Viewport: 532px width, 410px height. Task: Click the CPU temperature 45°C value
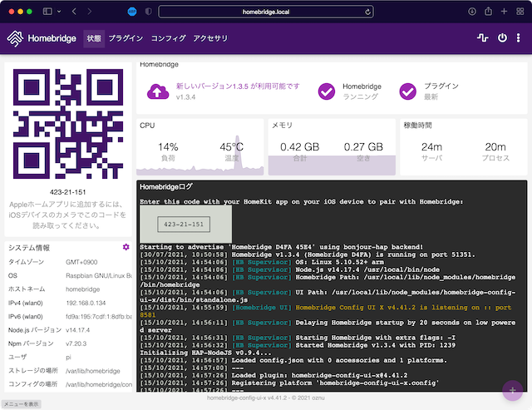(x=231, y=147)
